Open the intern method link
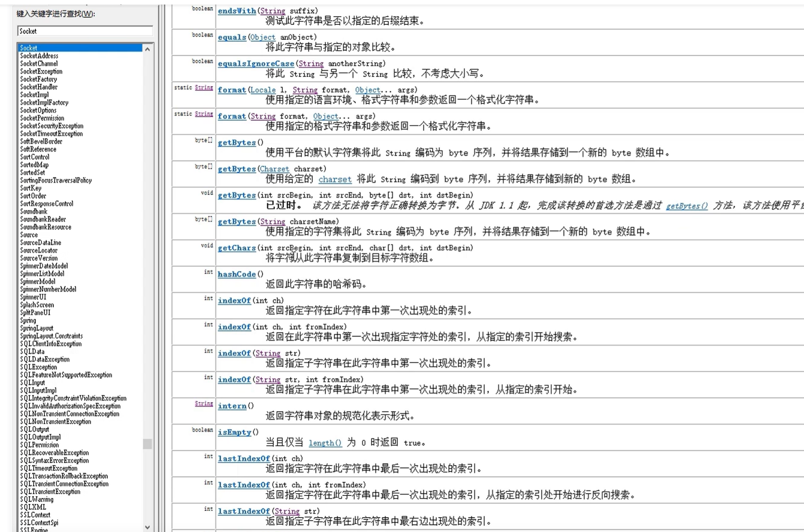 click(x=232, y=406)
